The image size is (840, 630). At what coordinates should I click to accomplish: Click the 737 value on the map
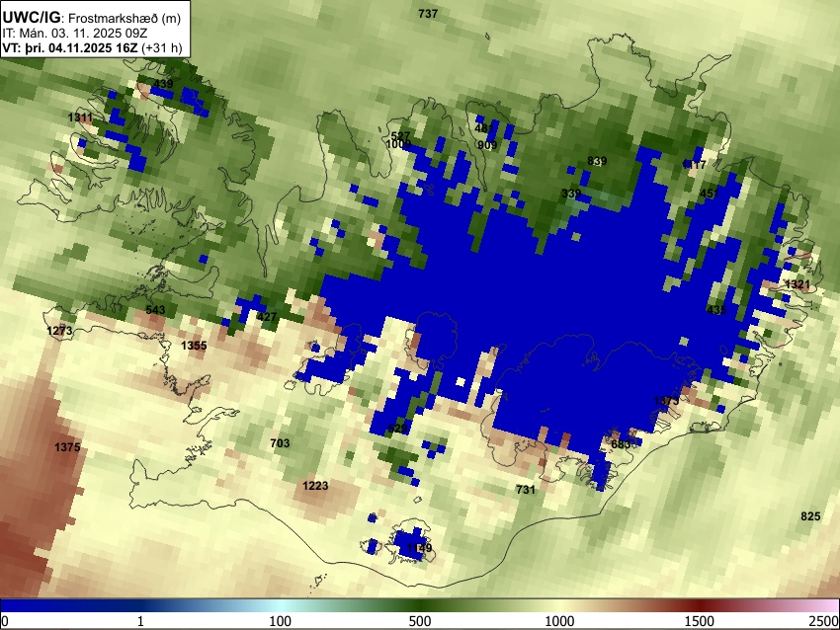[x=428, y=14]
